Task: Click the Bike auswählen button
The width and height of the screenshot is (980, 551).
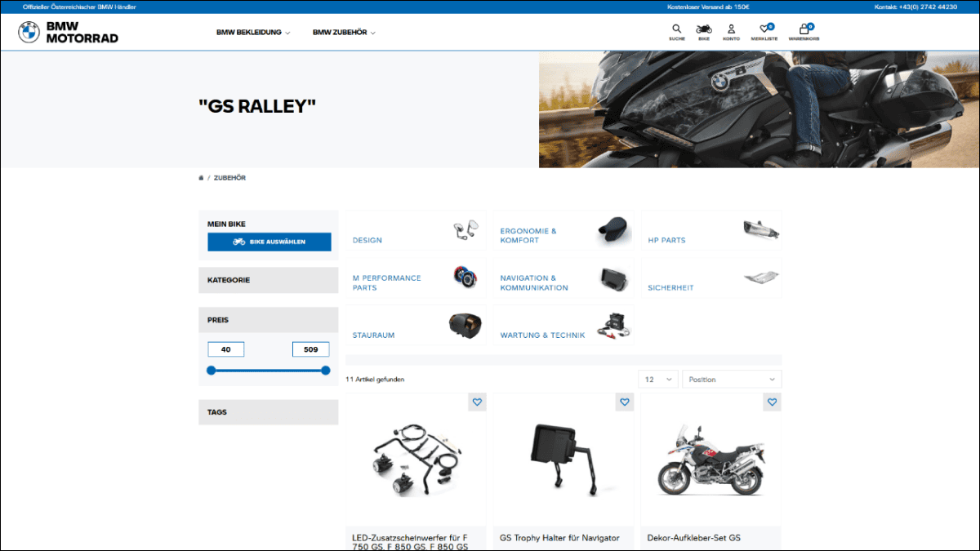Action: coord(269,242)
